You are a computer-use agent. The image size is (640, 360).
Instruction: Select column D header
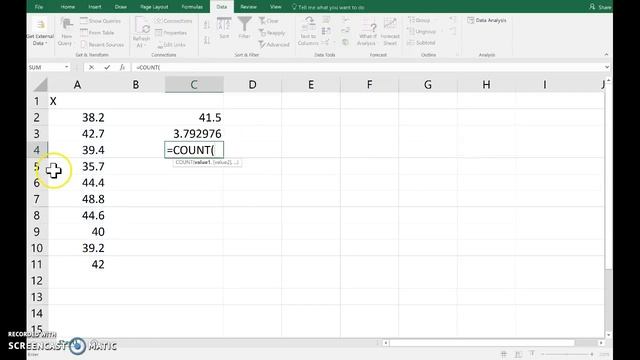click(253, 84)
